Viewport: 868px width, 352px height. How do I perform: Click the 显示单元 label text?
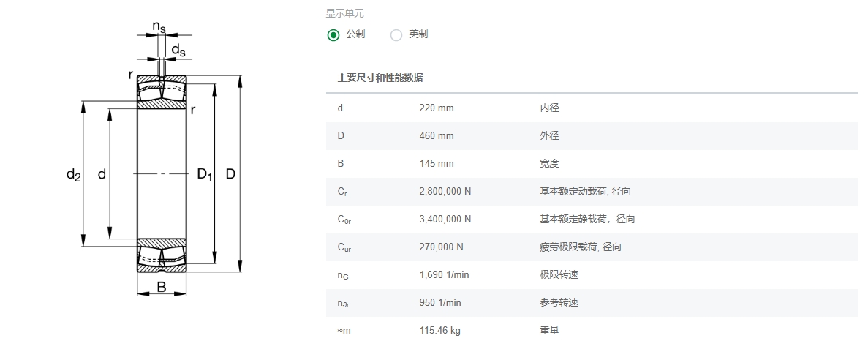[x=344, y=13]
